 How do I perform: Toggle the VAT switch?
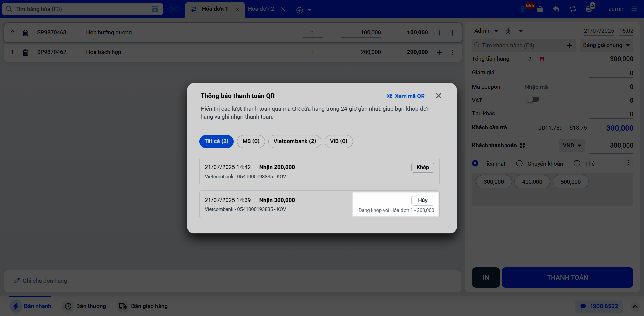533,99
